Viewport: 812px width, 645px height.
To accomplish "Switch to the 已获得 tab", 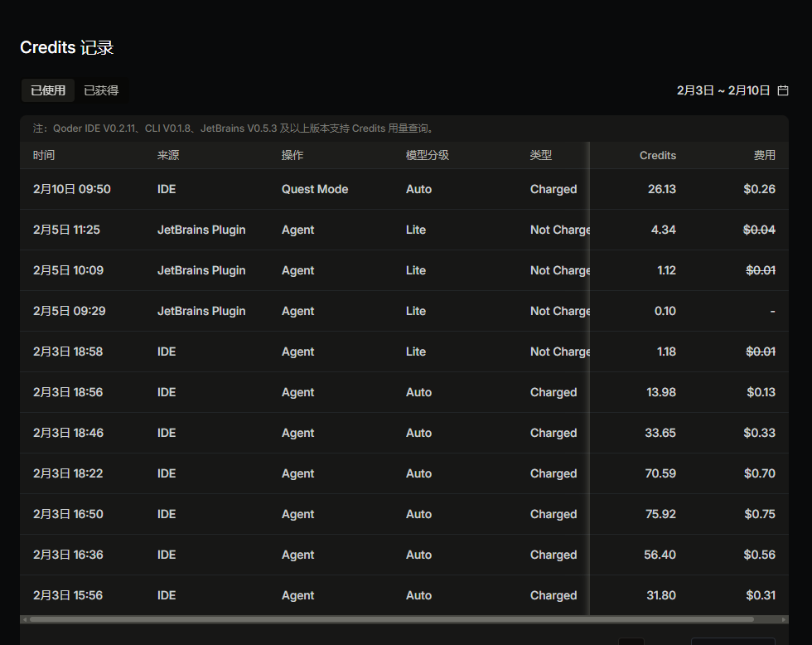I will click(x=101, y=90).
